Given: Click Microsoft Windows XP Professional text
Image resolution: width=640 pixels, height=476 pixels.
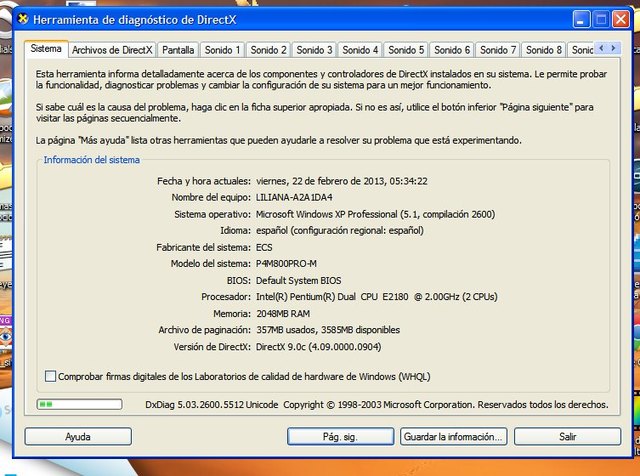Looking at the screenshot, I should (375, 214).
